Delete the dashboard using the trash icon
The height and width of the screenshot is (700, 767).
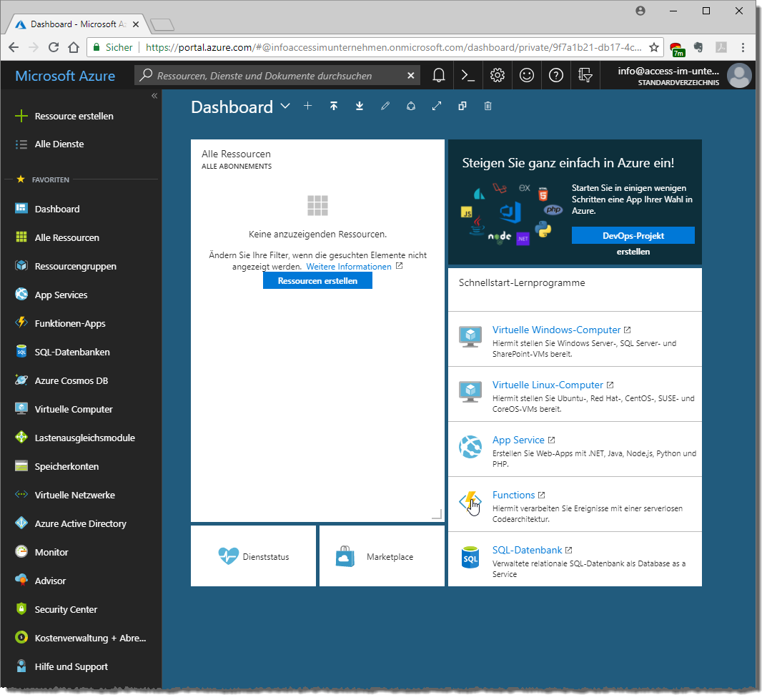tap(488, 106)
